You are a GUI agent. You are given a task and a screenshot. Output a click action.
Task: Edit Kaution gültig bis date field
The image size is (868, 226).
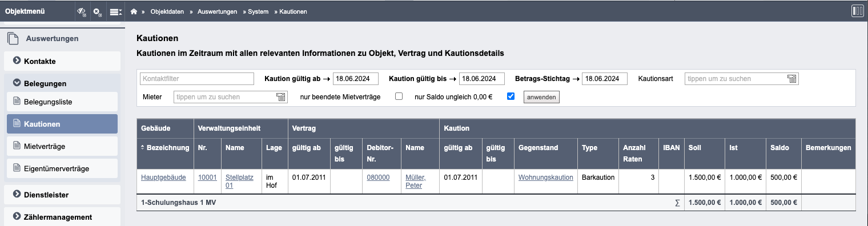tap(482, 79)
